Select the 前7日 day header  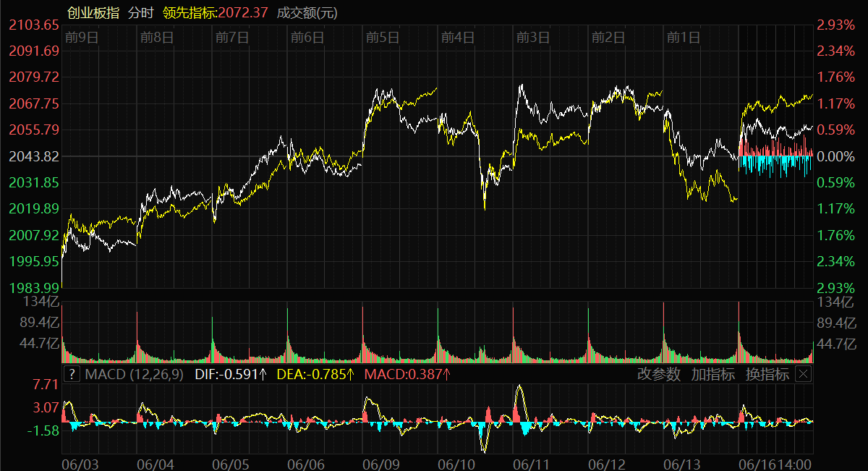tap(231, 37)
